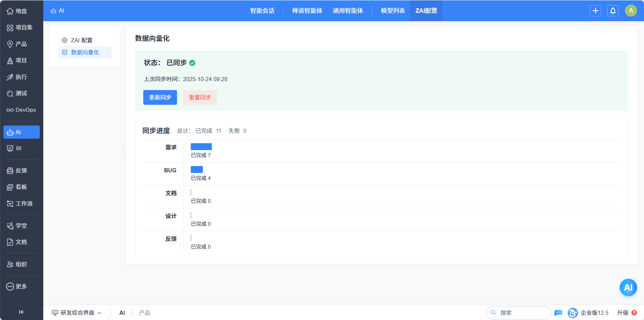Click the user avatar A icon
This screenshot has width=644, height=320.
[x=631, y=11]
